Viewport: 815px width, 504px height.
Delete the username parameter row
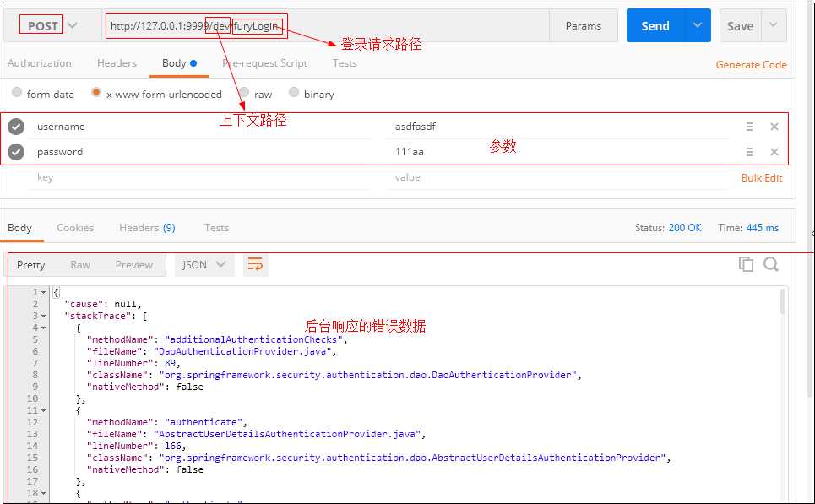pos(774,127)
